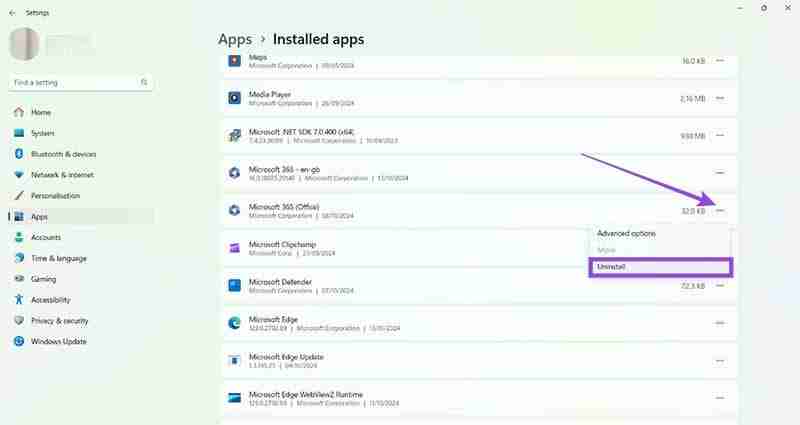Open more options for Edge WebView2 Runtime
Screen dimensions: 800x425
720,398
